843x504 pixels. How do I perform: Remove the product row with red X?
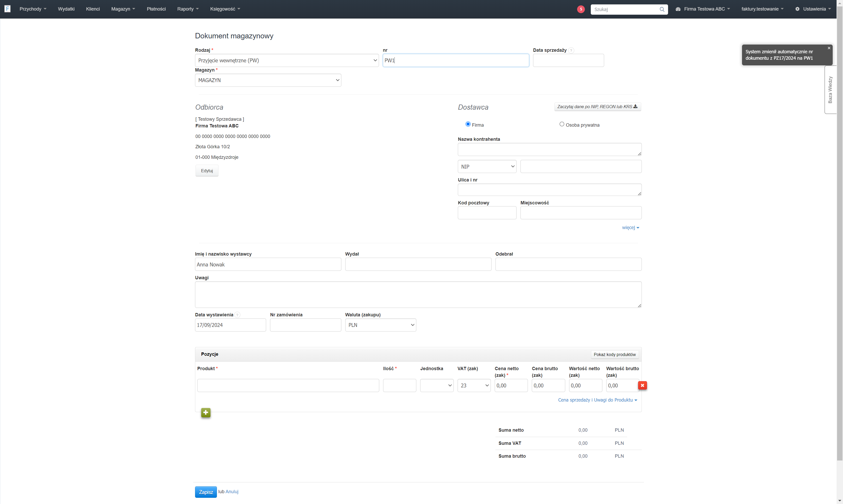pyautogui.click(x=642, y=386)
